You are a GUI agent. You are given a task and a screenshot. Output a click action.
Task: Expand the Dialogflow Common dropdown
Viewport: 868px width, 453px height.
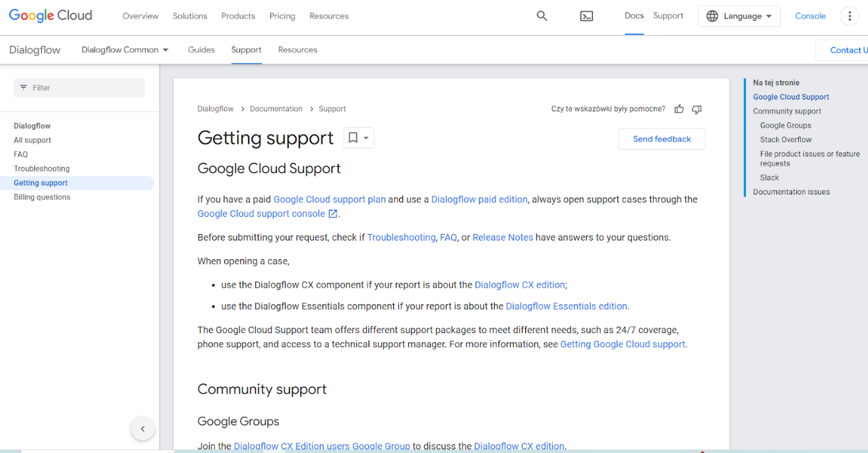click(x=125, y=50)
